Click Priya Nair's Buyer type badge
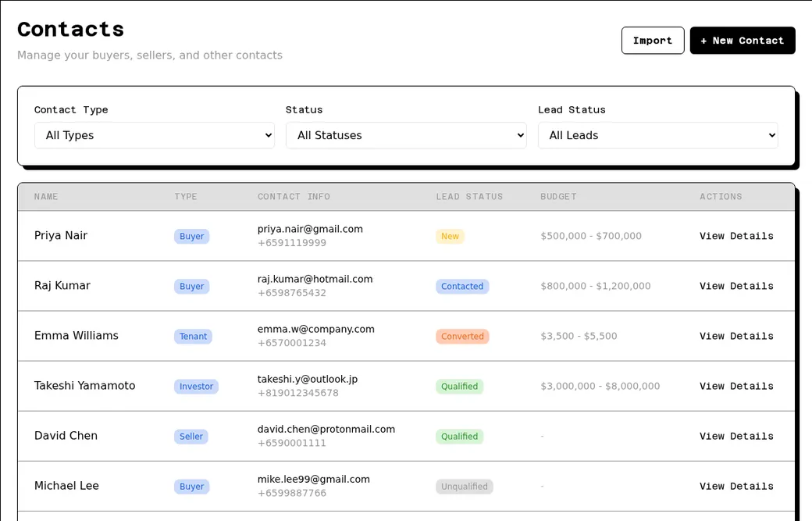 (x=191, y=236)
